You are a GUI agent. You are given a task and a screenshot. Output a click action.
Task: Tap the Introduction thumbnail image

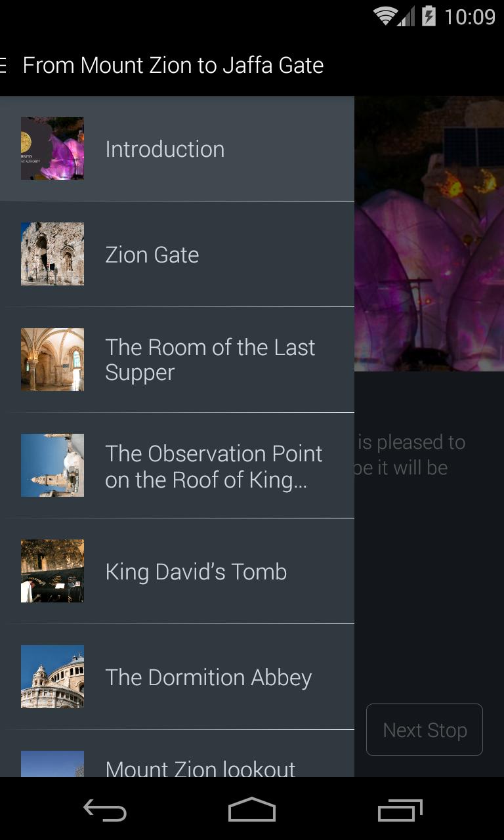52,148
